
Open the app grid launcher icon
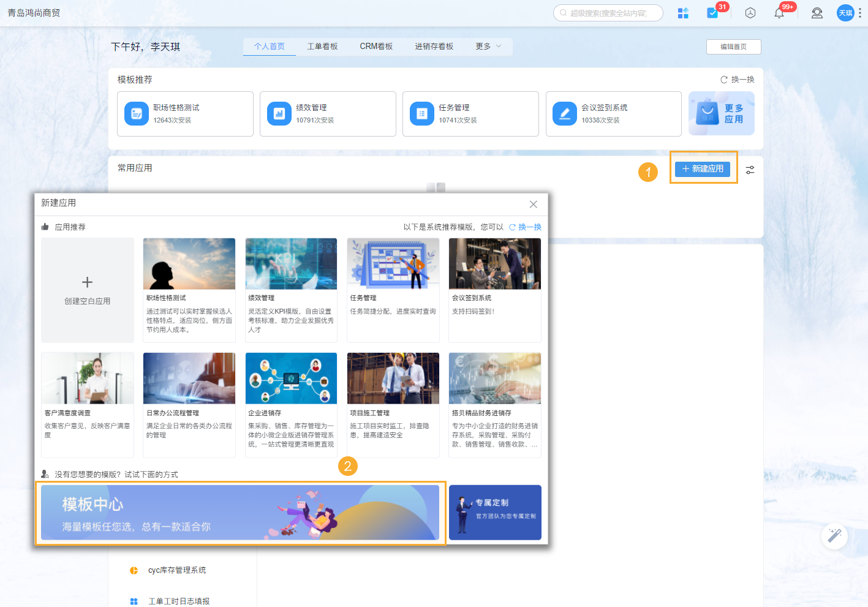pyautogui.click(x=683, y=13)
